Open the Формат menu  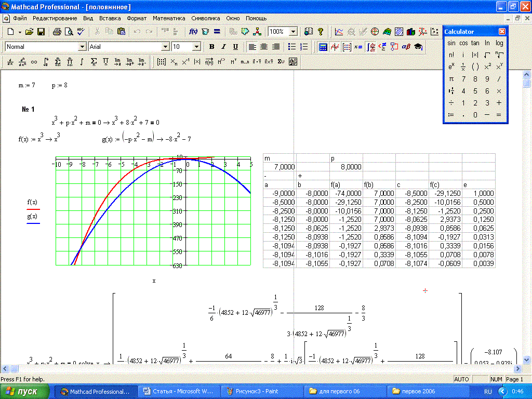137,18
